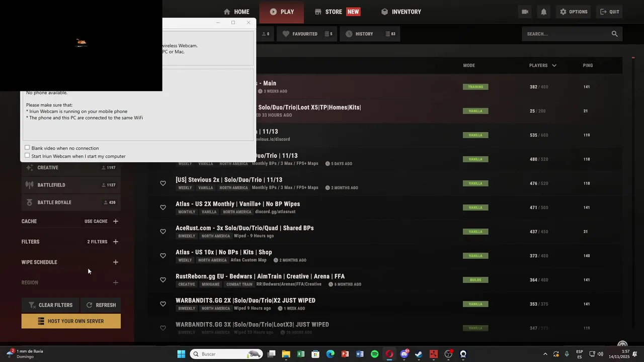
Task: Open Task View from the taskbar
Action: [x=271, y=354]
